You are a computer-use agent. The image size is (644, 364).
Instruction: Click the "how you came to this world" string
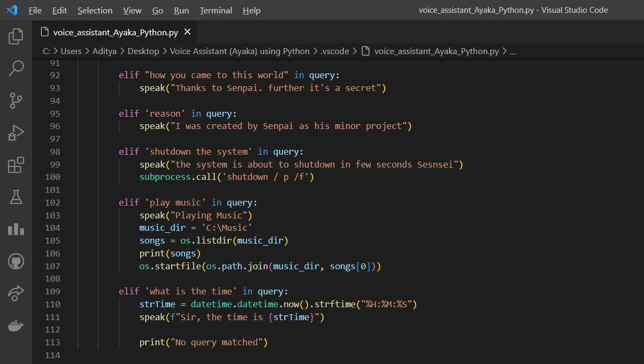pyautogui.click(x=217, y=75)
